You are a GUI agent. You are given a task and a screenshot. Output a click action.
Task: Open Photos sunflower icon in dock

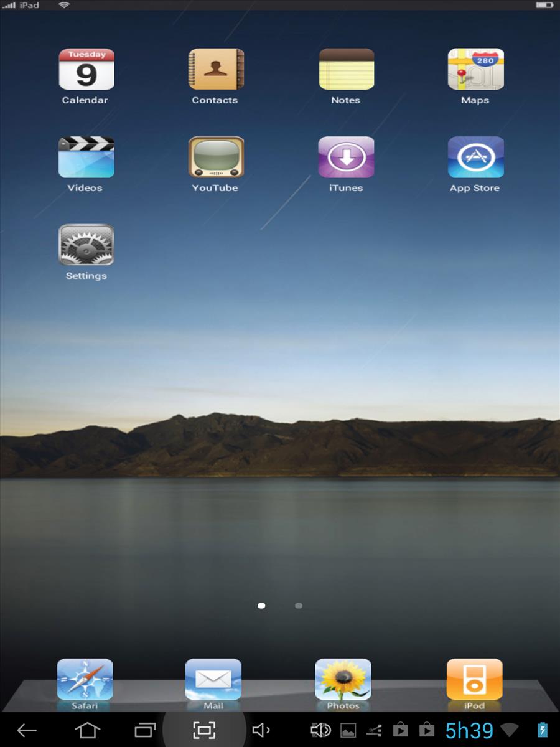[343, 680]
